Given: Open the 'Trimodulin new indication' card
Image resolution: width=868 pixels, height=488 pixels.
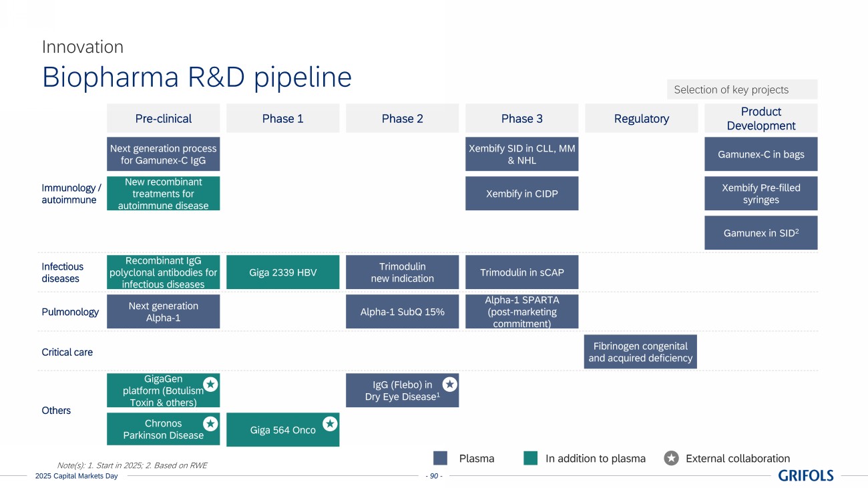Looking at the screenshot, I should pyautogui.click(x=403, y=272).
